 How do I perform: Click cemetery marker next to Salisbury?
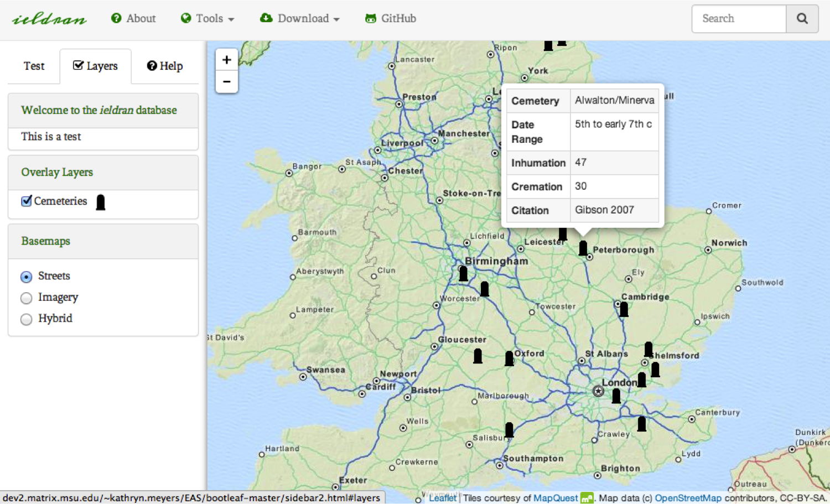click(509, 429)
